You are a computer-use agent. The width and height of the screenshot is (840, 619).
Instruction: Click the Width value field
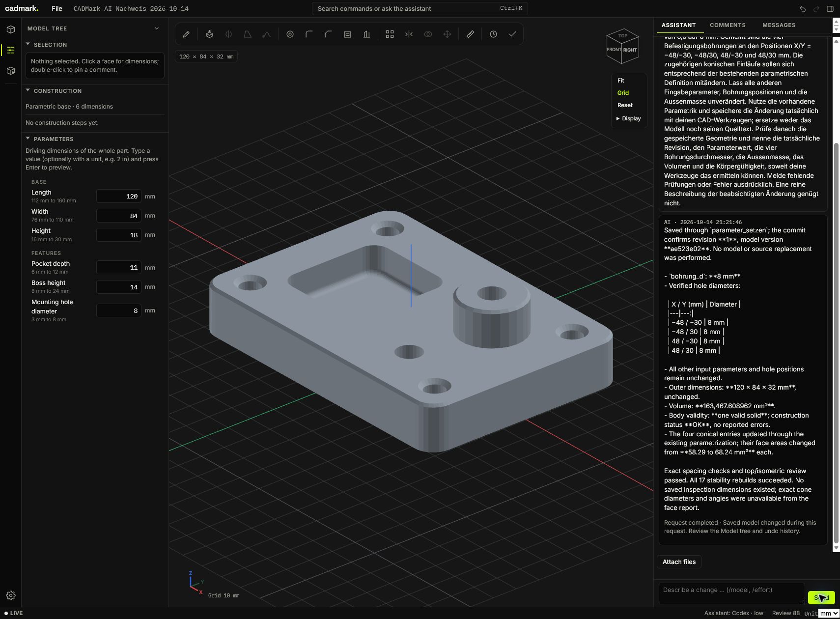(x=119, y=216)
